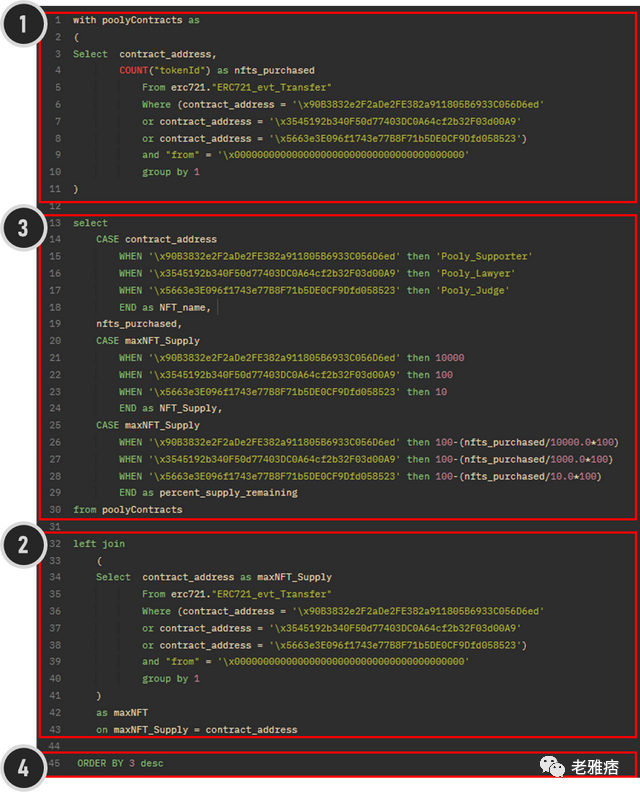
Task: Click 'CASE maxNFT_Supply' on line 20
Action: [148, 341]
